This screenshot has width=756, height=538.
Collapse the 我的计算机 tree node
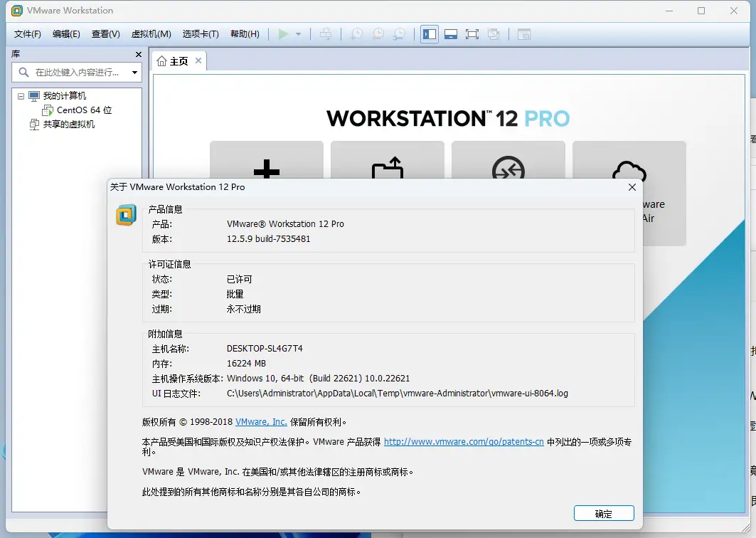point(21,96)
